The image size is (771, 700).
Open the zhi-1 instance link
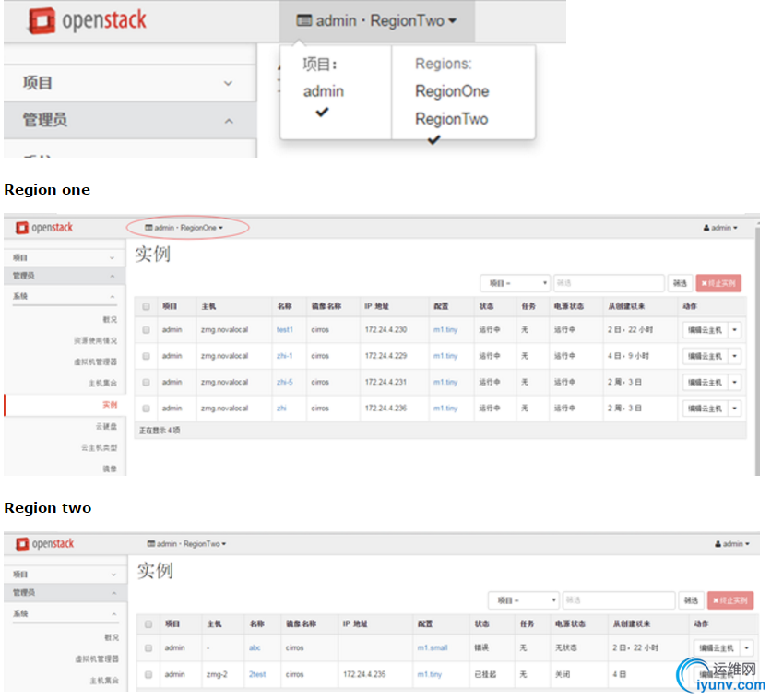point(285,356)
